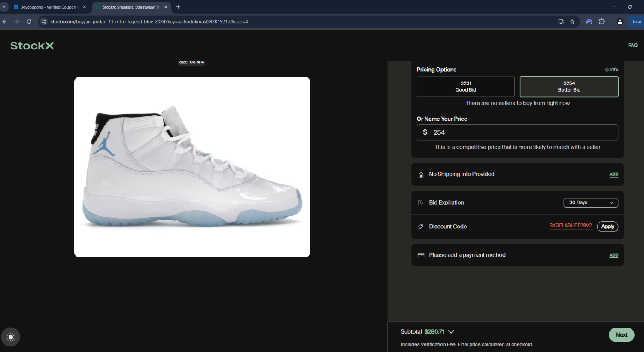Viewport: 644px width, 352px height.
Task: Open the FAQ menu link
Action: click(632, 45)
